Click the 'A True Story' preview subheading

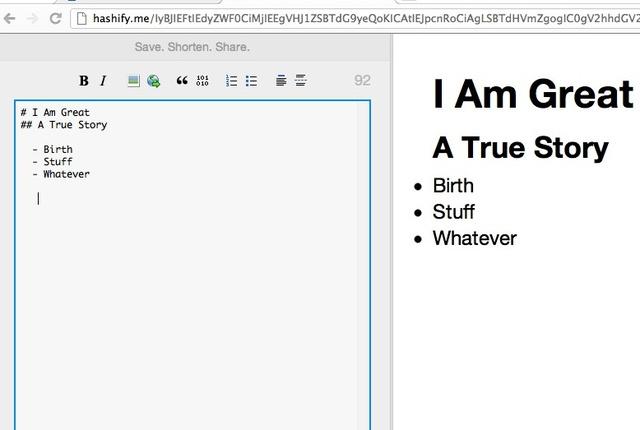tap(520, 148)
